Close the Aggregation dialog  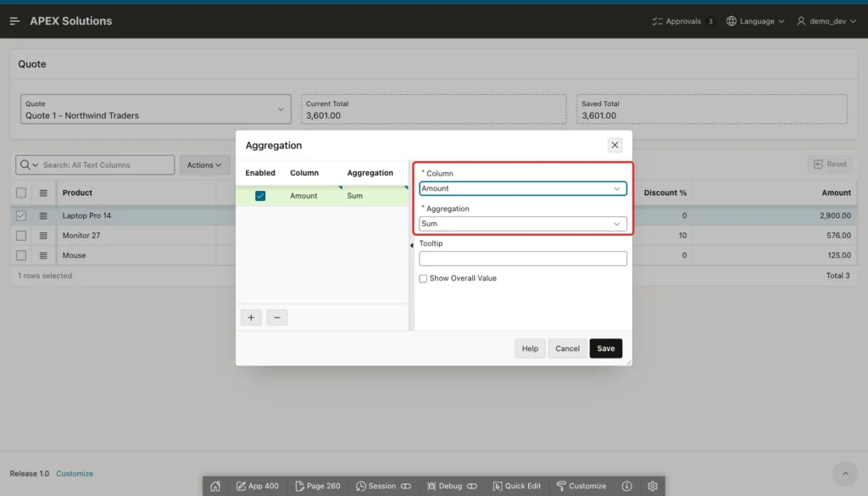click(x=615, y=145)
